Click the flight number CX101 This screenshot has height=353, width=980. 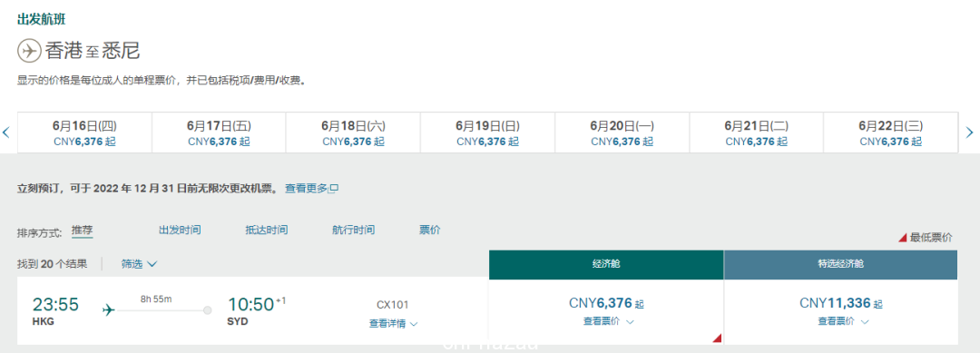393,305
